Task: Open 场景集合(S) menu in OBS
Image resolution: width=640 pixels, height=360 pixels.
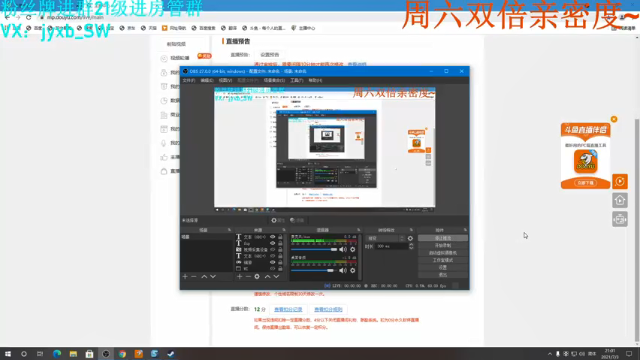Action: tap(274, 80)
